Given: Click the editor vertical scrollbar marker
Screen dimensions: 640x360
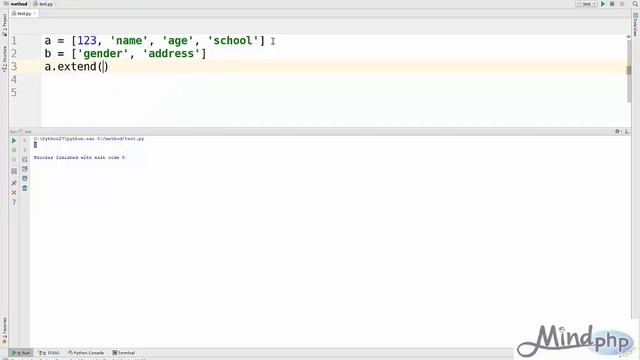Looking at the screenshot, I should (x=629, y=70).
